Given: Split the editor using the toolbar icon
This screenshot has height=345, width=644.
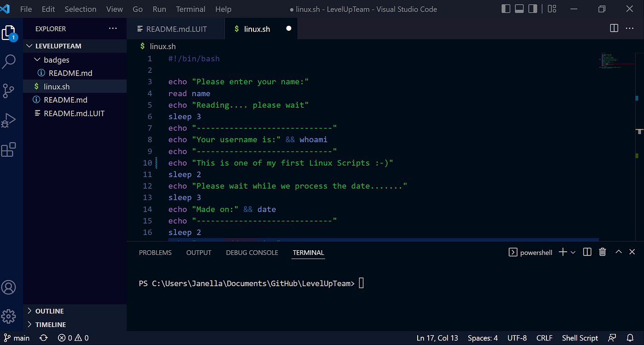Looking at the screenshot, I should coord(614,28).
